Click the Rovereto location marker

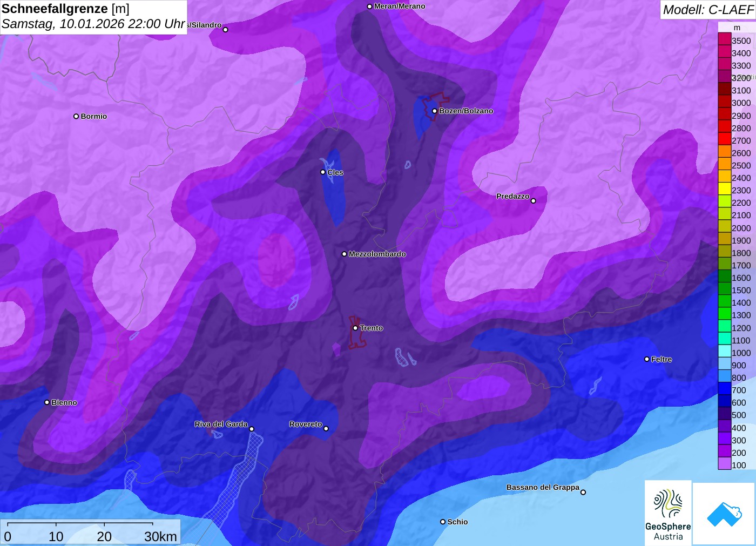326,429
